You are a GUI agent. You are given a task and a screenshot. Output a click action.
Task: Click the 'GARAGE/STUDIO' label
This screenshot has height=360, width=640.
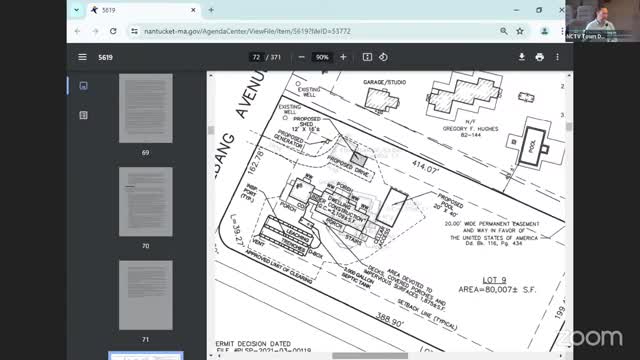[384, 82]
